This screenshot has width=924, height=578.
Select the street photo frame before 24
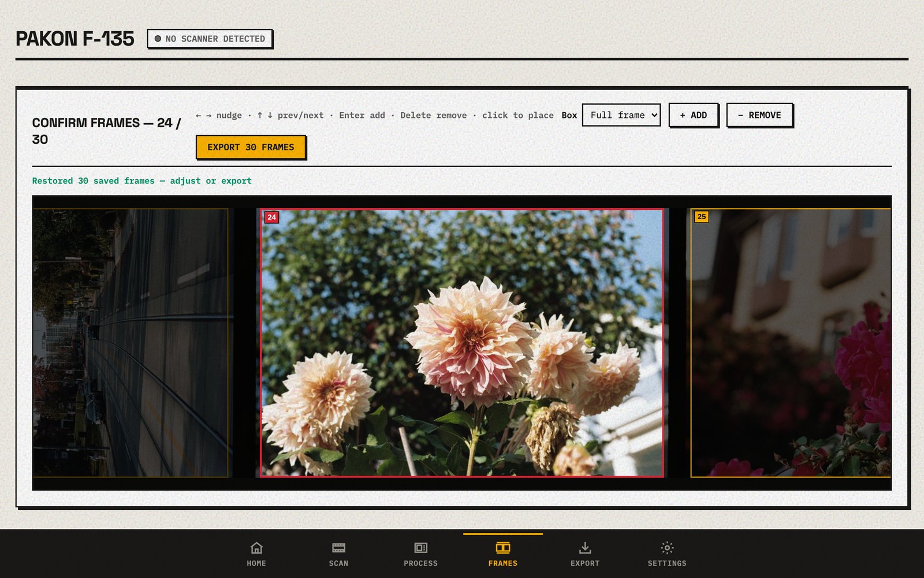(131, 343)
